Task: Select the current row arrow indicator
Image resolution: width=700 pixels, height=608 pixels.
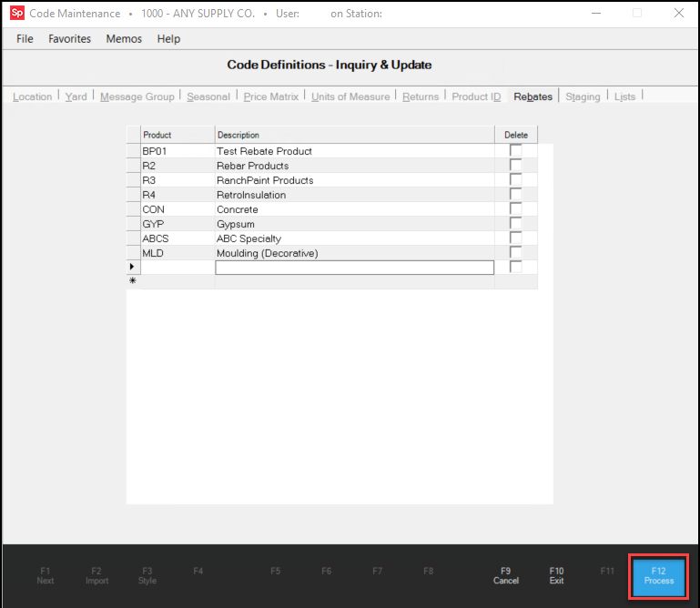Action: [133, 268]
